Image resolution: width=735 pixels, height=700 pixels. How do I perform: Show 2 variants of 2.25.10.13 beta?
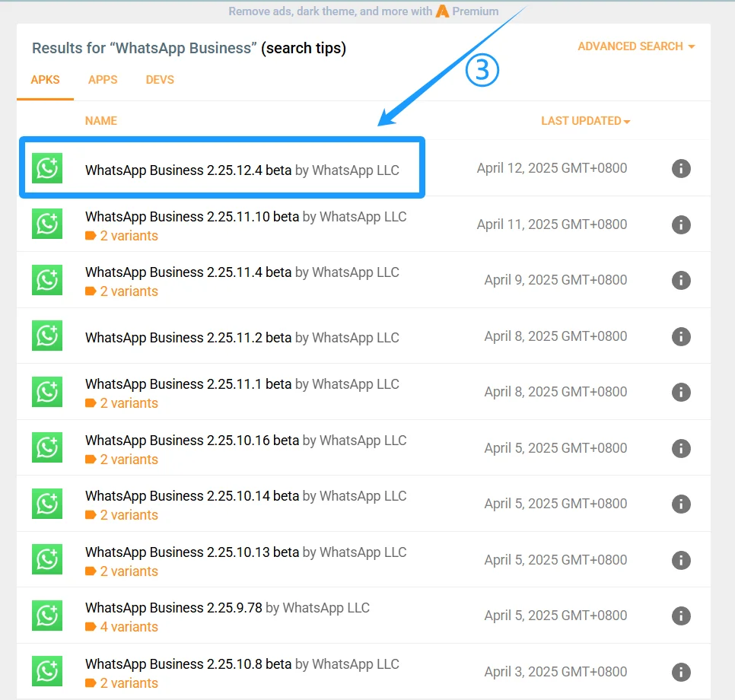point(122,571)
